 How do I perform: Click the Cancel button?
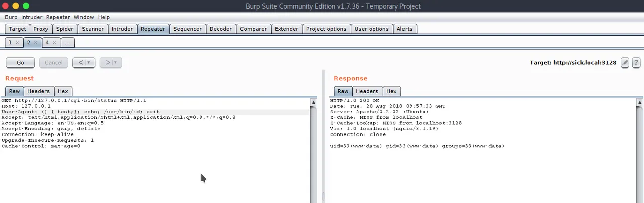(54, 63)
